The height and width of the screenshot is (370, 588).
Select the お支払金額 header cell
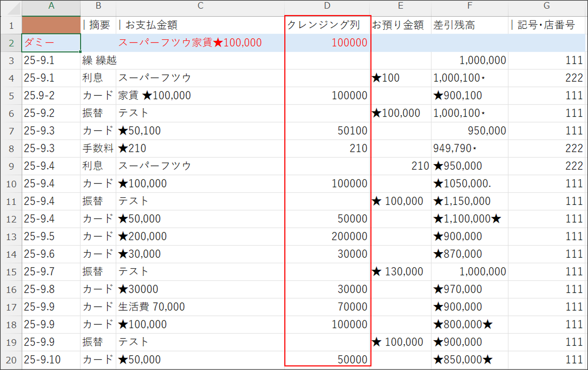click(200, 25)
